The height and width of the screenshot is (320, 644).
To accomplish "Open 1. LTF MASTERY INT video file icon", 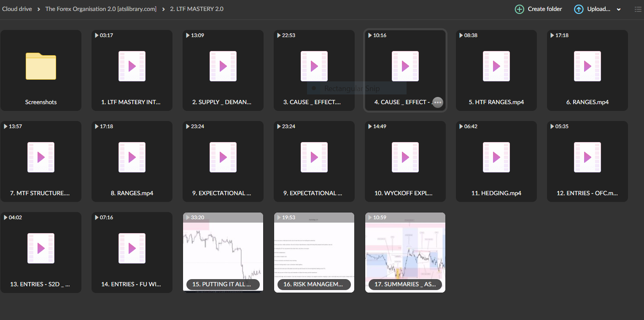I will click(x=132, y=66).
